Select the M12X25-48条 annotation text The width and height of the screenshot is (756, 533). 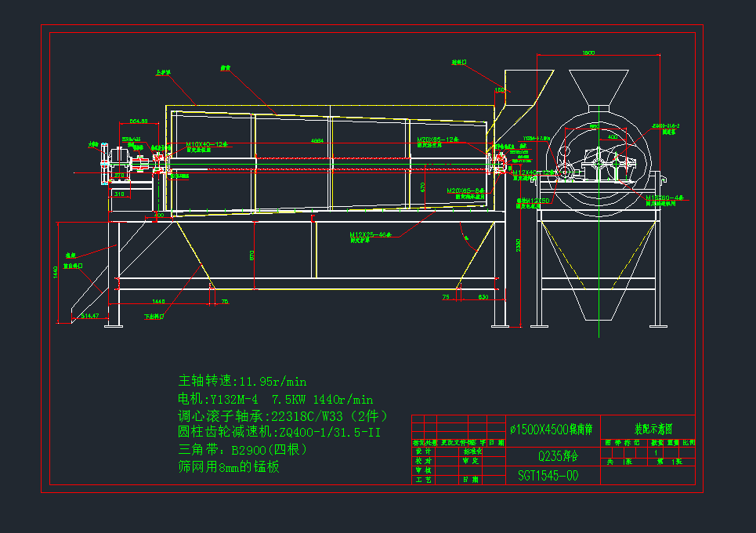372,234
